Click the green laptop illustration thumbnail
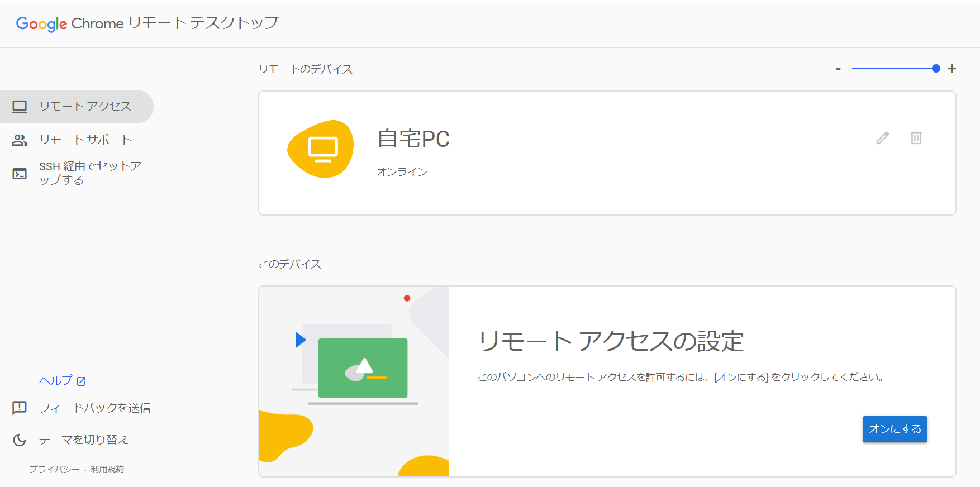The height and width of the screenshot is (487, 980). 363,369
